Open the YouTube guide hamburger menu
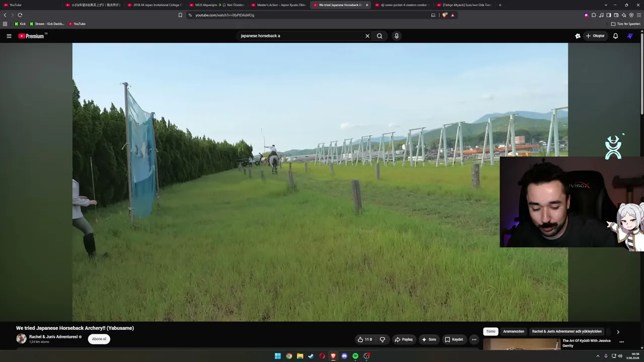This screenshot has width=644, height=362. (9, 36)
